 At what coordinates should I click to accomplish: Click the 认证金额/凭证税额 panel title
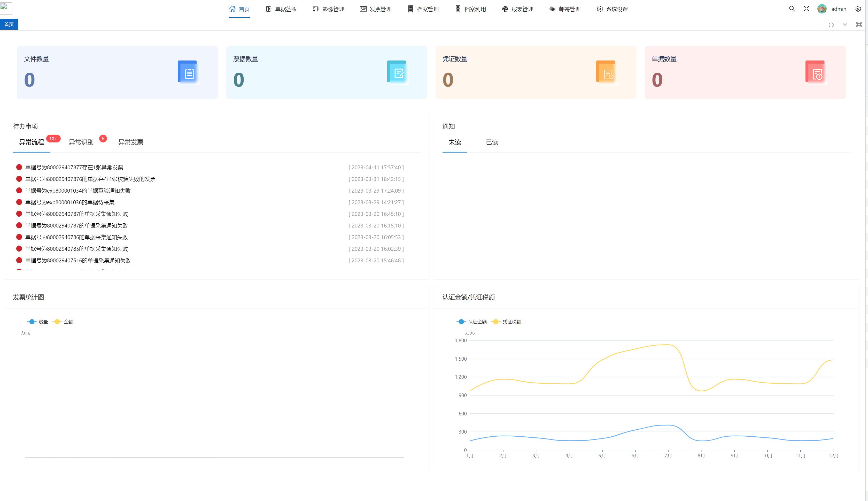click(469, 297)
